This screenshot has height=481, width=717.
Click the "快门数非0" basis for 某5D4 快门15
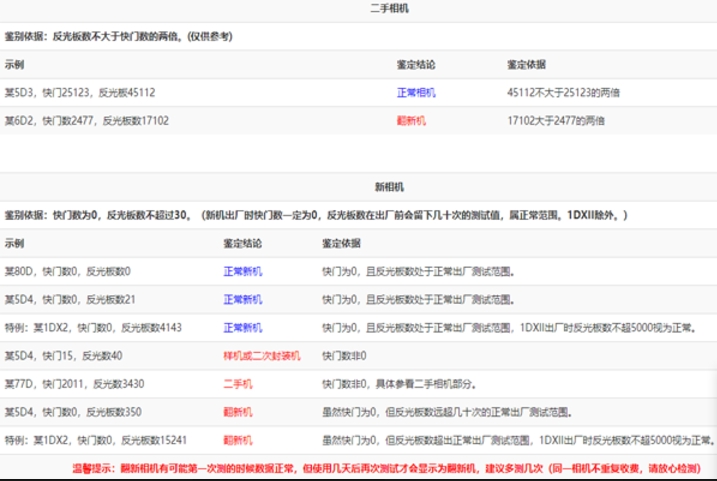344,355
